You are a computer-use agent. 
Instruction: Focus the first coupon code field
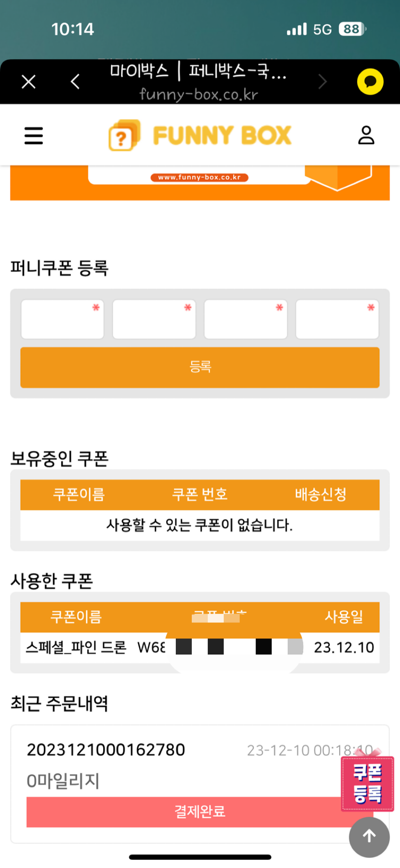(62, 319)
